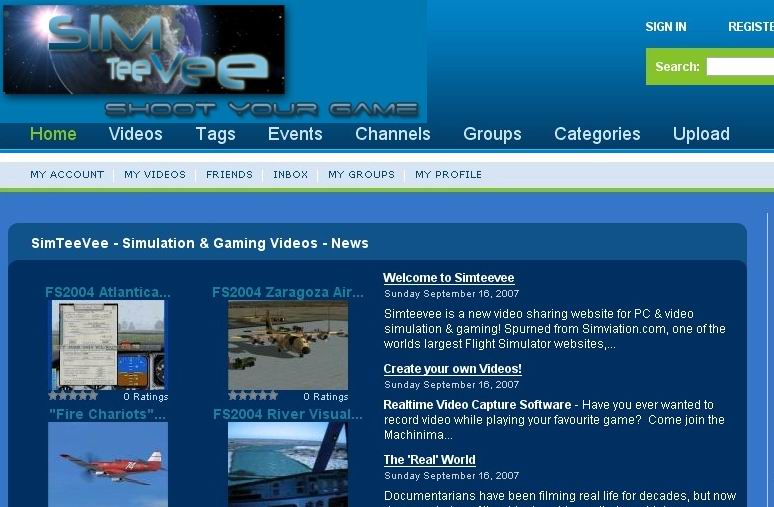The height and width of the screenshot is (507, 774).
Task: Play the FS2004 Atlantica video thumbnail
Action: (x=108, y=345)
